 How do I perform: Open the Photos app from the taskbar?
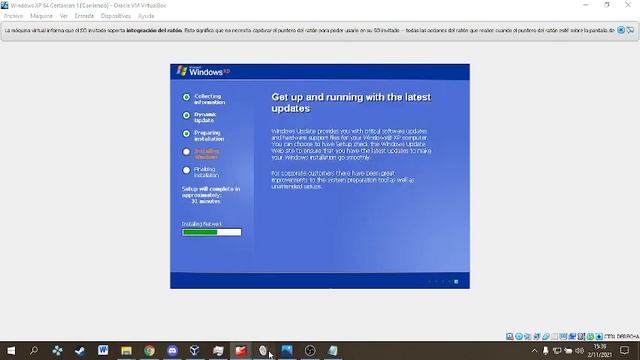pos(287,351)
